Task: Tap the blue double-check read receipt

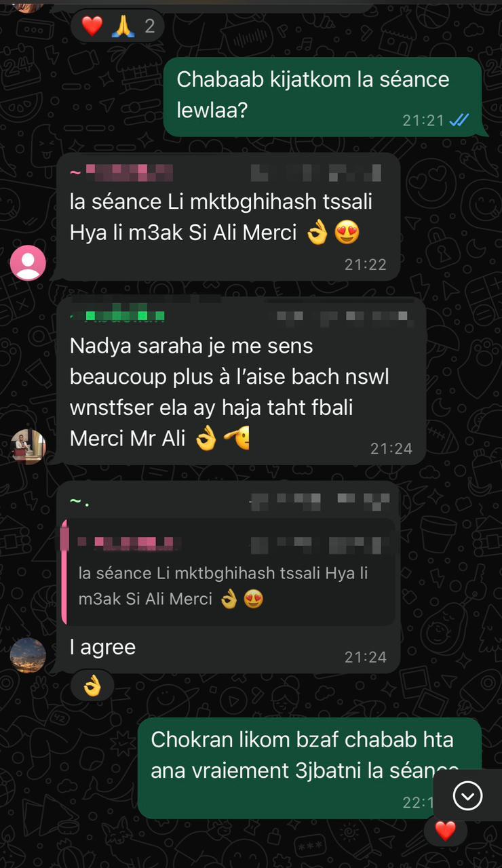Action: [459, 120]
